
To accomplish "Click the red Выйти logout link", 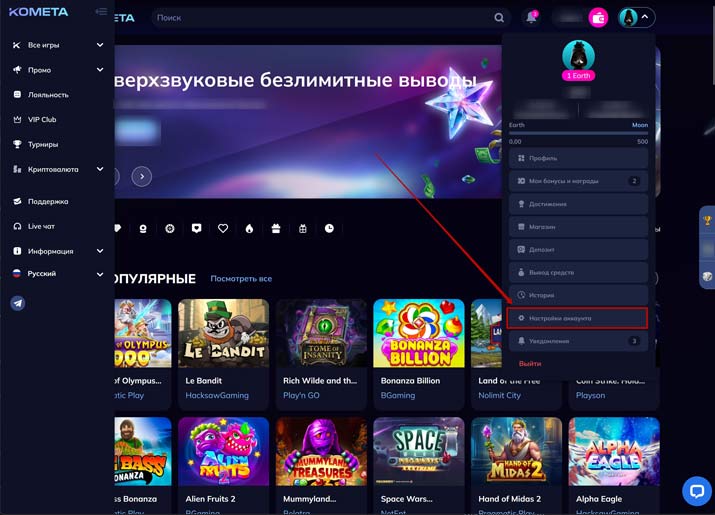I will pos(530,364).
